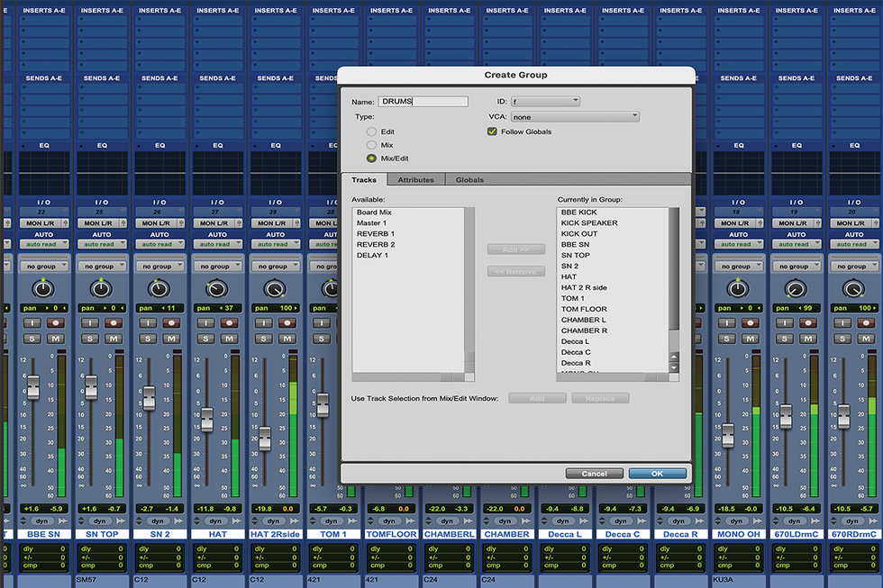
Task: Select the Mix group type radio
Action: coord(371,145)
